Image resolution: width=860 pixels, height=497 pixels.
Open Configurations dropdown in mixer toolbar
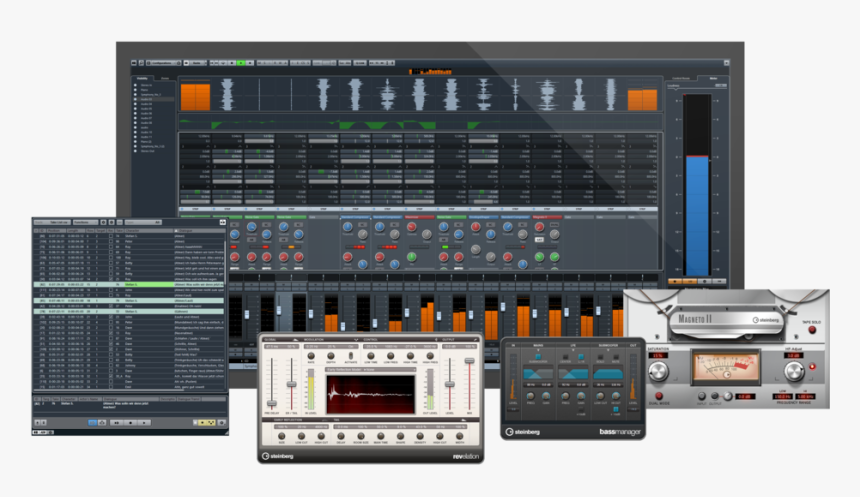[163, 63]
